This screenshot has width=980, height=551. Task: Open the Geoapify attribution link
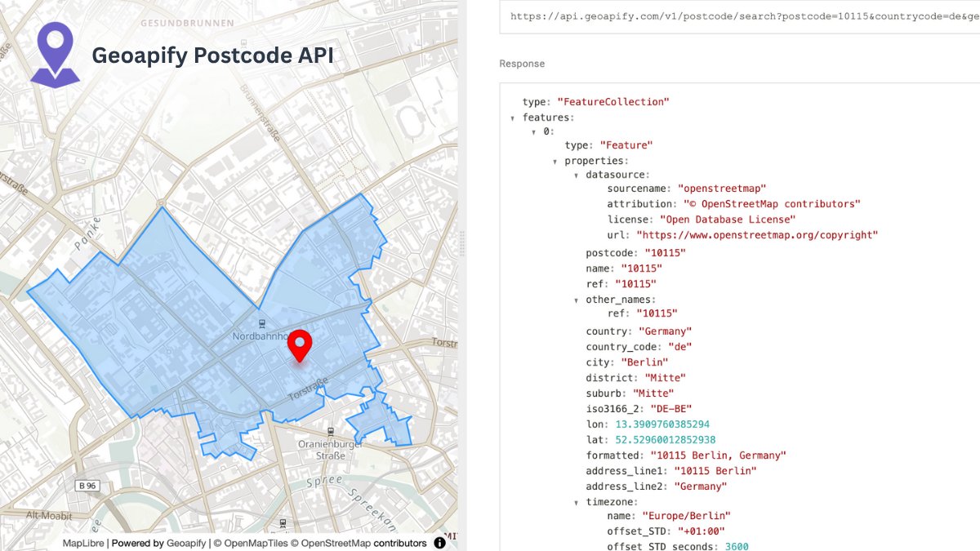point(186,543)
